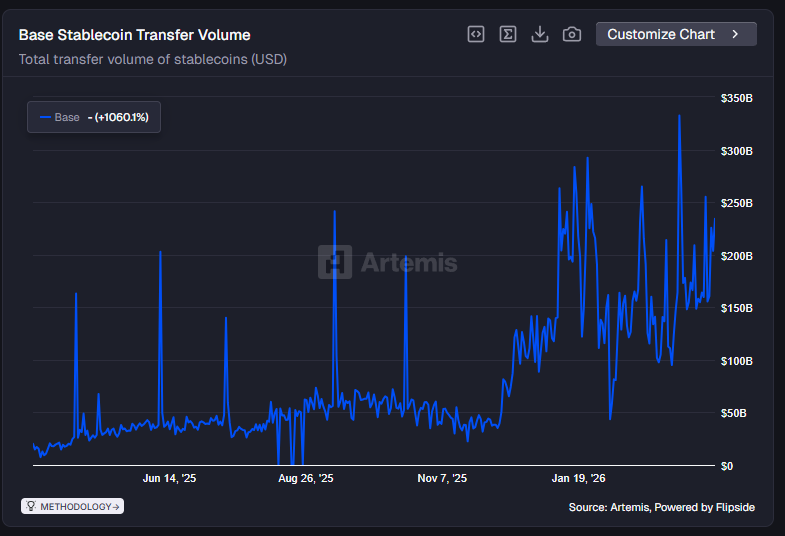This screenshot has height=536, width=785.
Task: Click the Jan 19, '26 date label
Action: click(x=578, y=478)
